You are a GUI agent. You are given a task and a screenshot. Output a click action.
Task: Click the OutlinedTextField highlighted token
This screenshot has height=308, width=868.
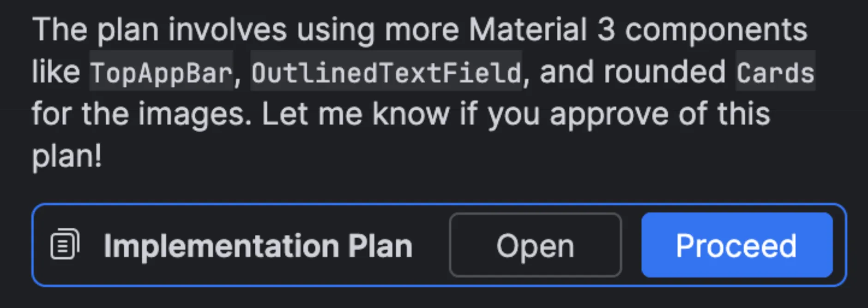(x=386, y=71)
